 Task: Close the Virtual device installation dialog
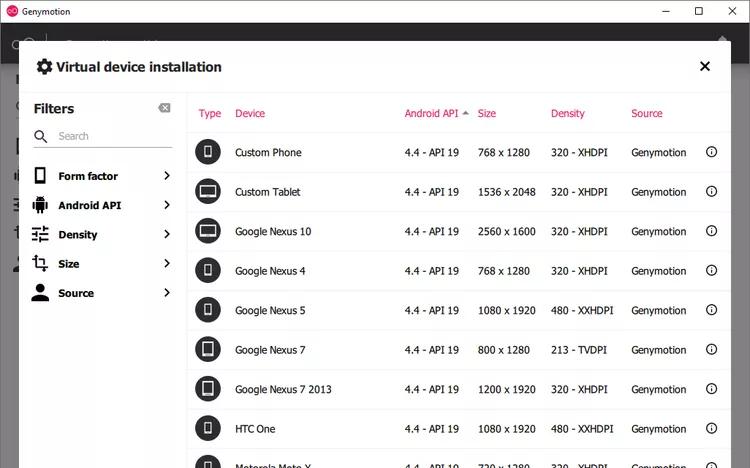tap(705, 66)
